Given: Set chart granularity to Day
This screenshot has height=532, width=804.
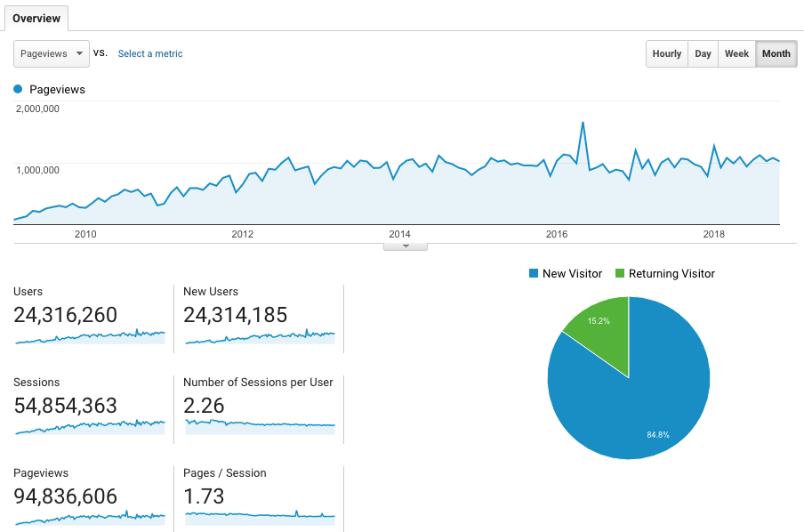Looking at the screenshot, I should pos(703,53).
